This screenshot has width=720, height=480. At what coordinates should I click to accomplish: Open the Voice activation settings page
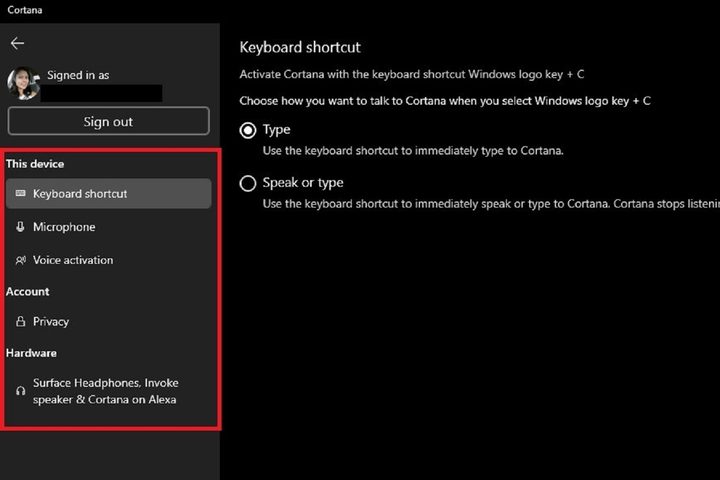coord(108,260)
